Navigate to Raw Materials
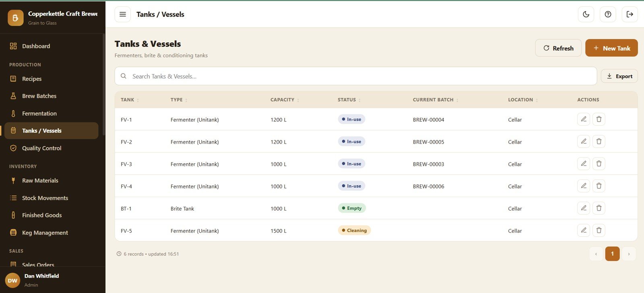The height and width of the screenshot is (293, 644). pyautogui.click(x=51, y=181)
